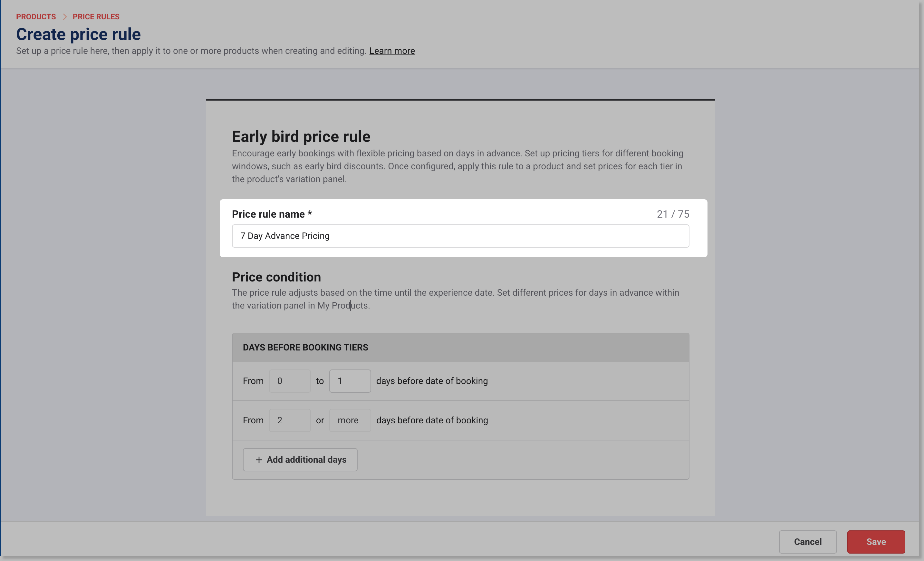924x561 pixels.
Task: Click the PRODUCTS breadcrumb link
Action: tap(36, 16)
